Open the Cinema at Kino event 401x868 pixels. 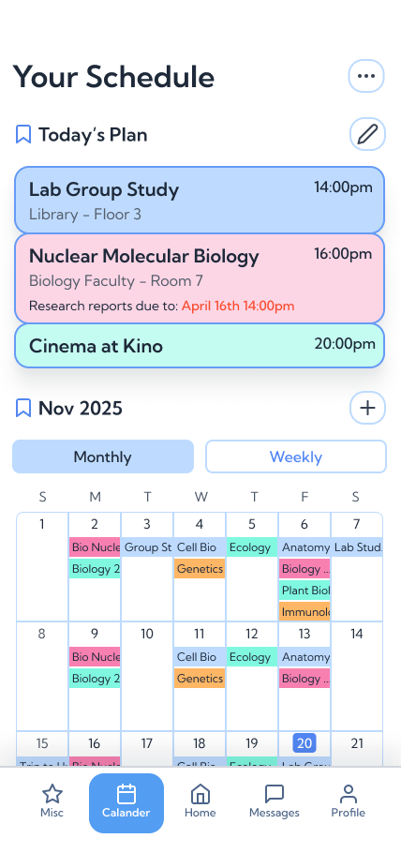[200, 346]
